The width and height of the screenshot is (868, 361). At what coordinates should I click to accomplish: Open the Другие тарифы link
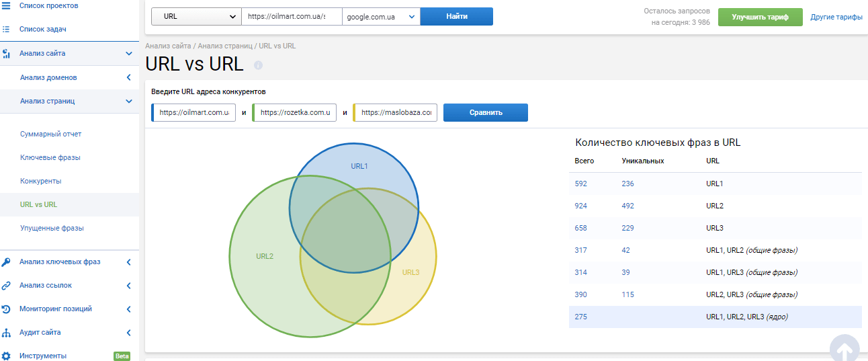(x=836, y=17)
